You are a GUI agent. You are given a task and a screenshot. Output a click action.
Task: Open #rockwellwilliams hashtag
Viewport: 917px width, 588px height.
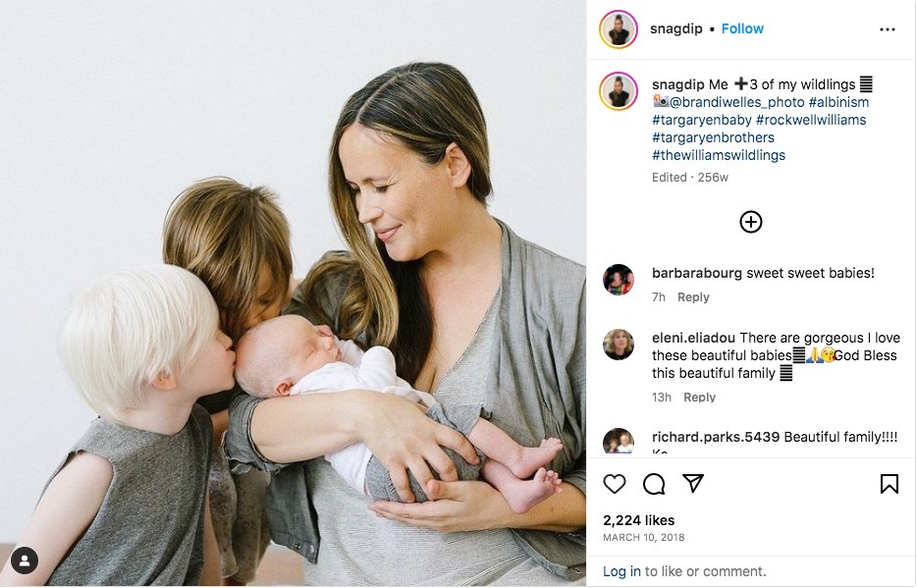tap(811, 120)
